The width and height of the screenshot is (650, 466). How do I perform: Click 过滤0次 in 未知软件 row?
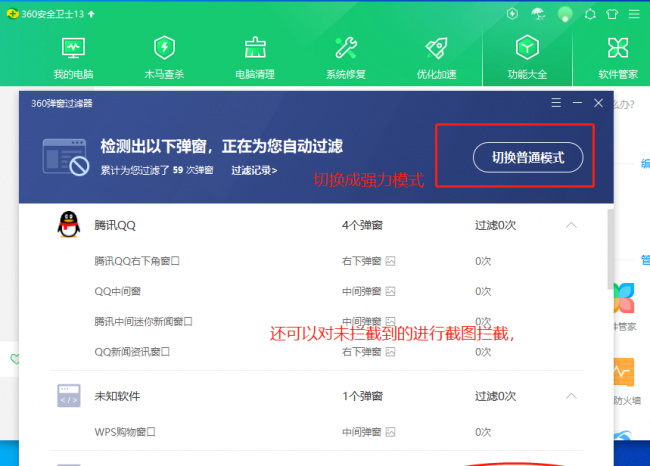pos(495,396)
